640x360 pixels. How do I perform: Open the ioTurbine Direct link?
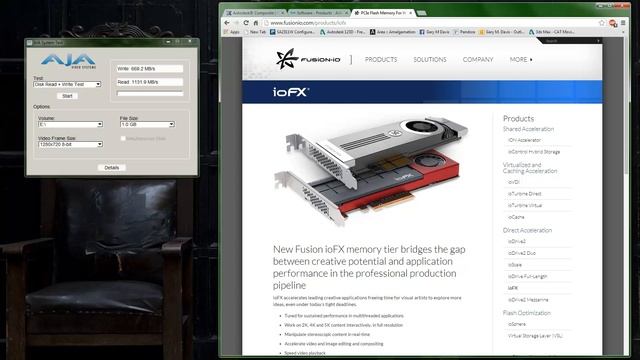tap(524, 194)
